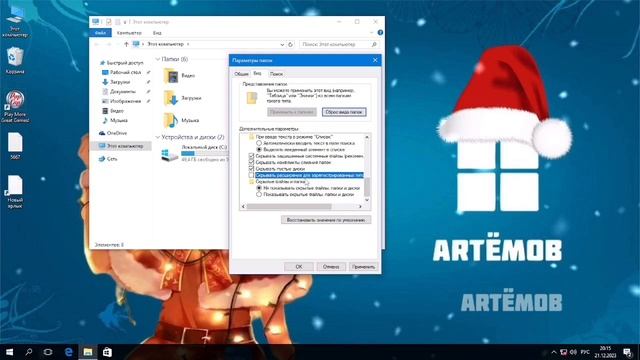Image resolution: width=640 pixels, height=360 pixels.
Task: Click the Сброс вида папок button
Action: pyautogui.click(x=344, y=112)
